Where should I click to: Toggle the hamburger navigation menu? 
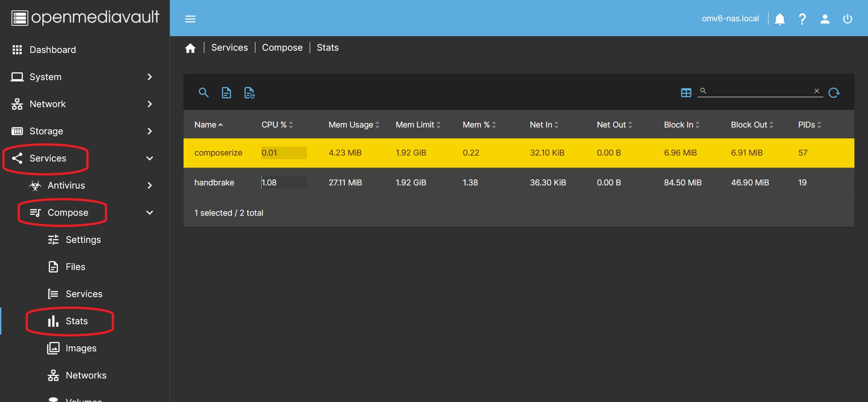[x=190, y=19]
